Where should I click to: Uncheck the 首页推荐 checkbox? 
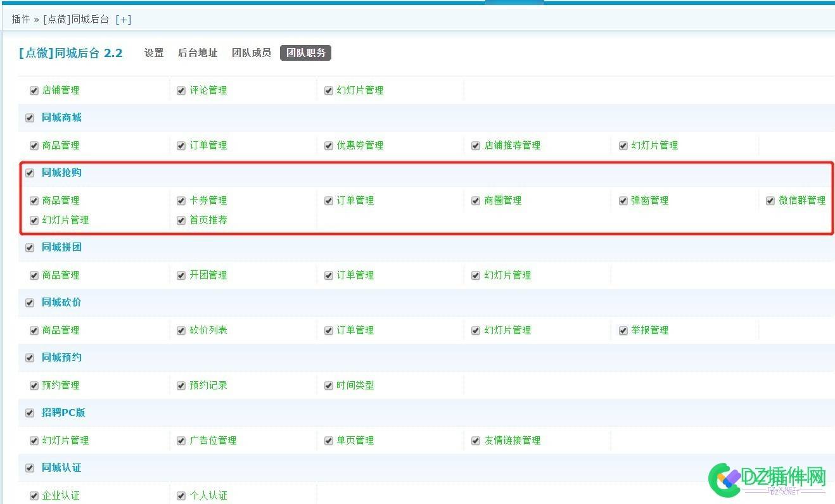pos(181,220)
